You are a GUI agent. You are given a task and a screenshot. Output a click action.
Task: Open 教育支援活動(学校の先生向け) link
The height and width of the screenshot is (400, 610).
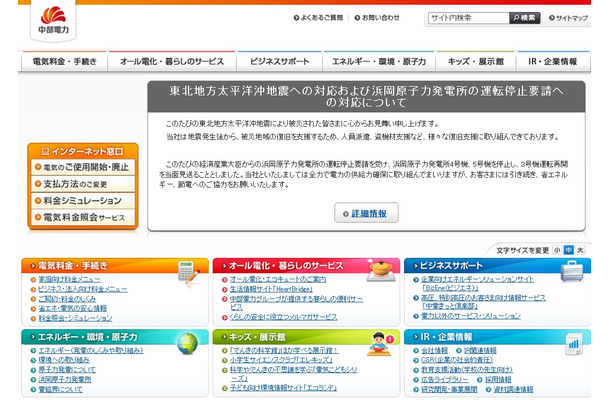467,370
